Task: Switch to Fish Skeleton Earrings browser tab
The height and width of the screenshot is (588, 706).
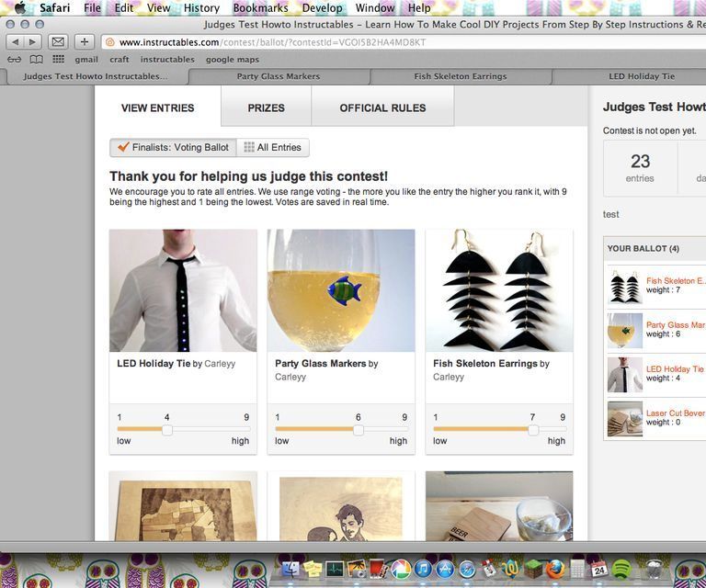Action: coord(461,76)
